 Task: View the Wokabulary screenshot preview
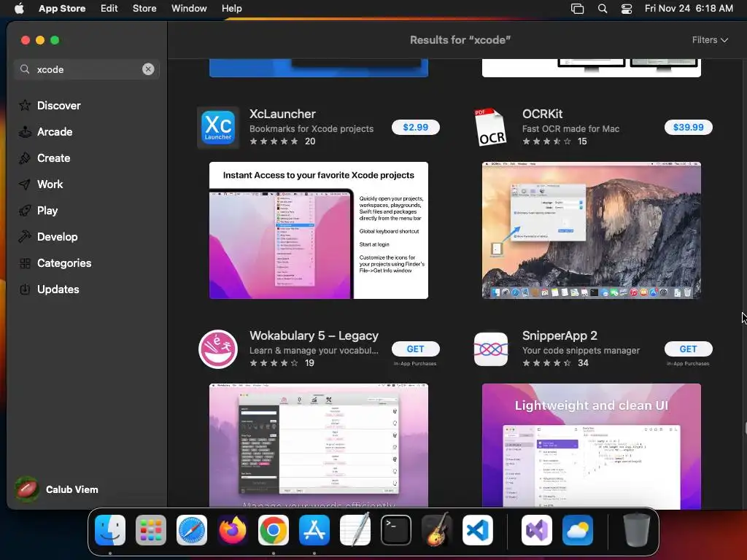(319, 446)
